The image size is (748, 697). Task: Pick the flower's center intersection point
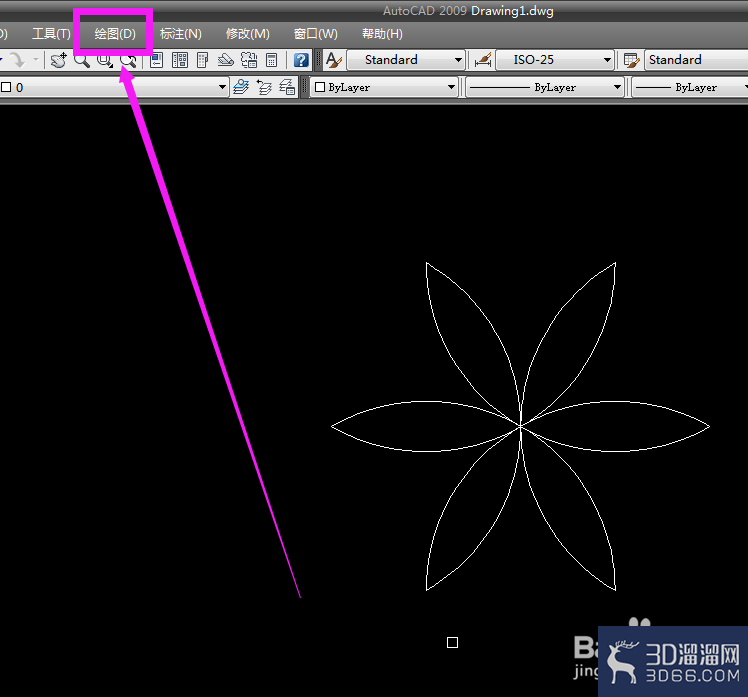click(520, 426)
